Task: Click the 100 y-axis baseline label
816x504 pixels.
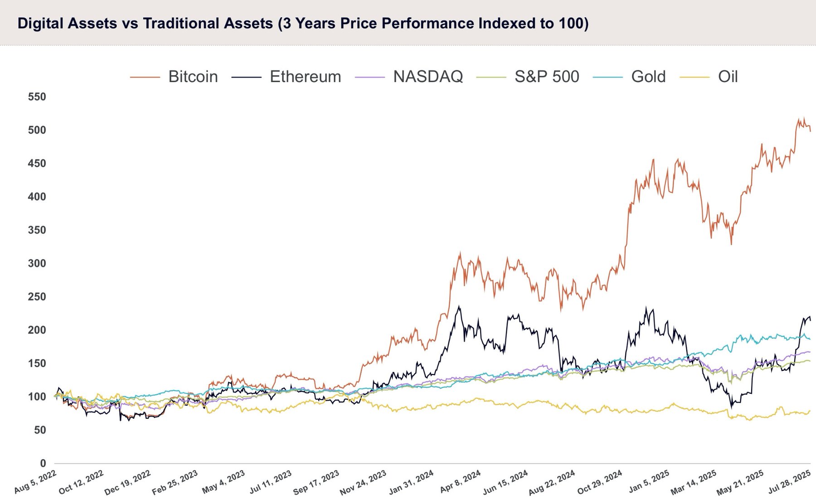Action: point(37,397)
